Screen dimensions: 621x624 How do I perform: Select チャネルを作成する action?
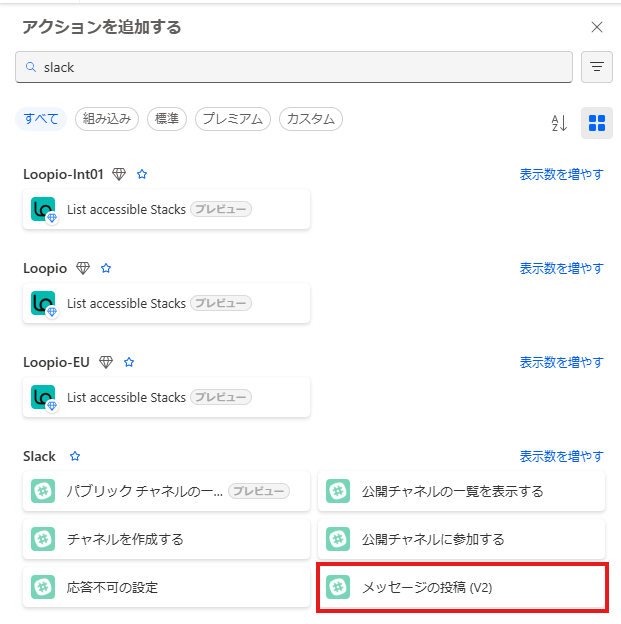(166, 539)
